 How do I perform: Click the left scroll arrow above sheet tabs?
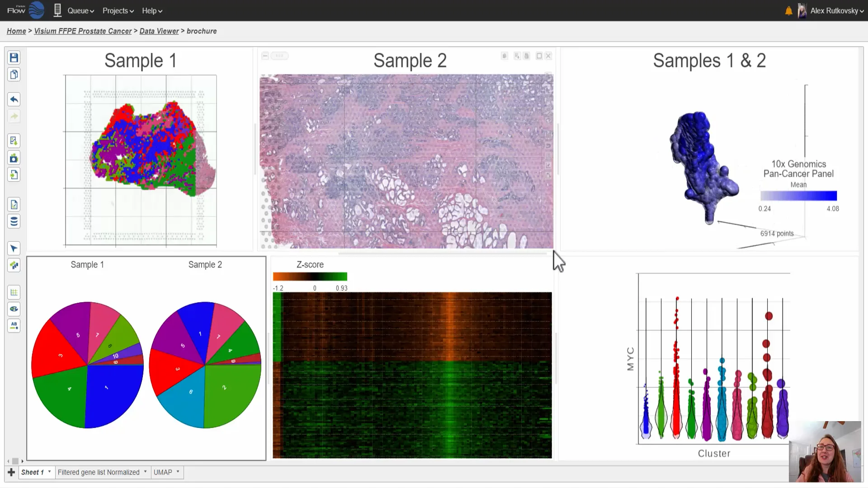tap(8, 461)
